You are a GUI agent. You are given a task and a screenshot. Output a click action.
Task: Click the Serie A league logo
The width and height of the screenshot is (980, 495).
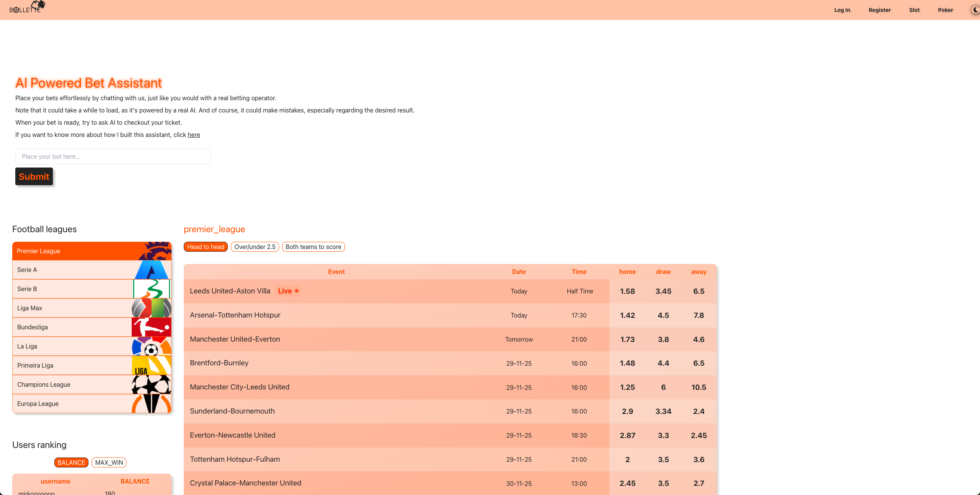pyautogui.click(x=152, y=270)
